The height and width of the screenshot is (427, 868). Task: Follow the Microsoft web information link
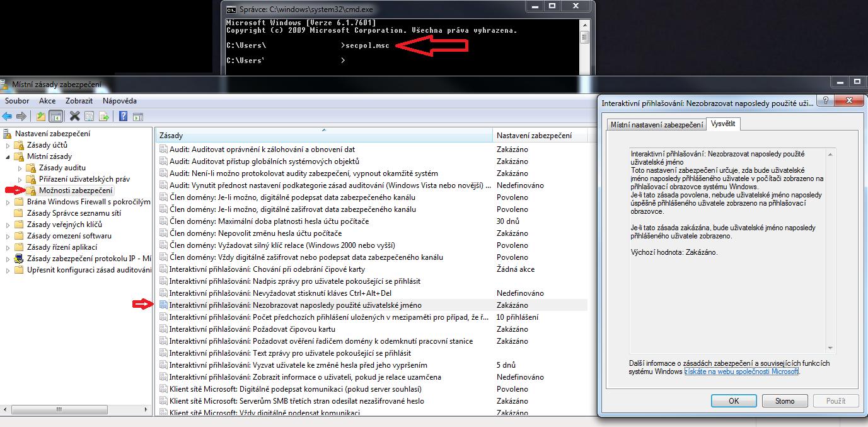click(742, 372)
